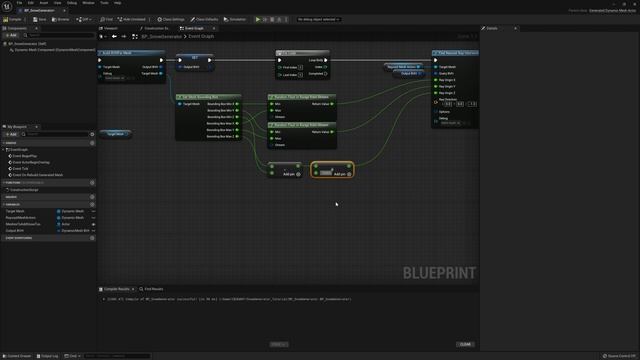This screenshot has height=360, width=640.
Task: Click the My Blueprint search field
Action: (x=55, y=134)
